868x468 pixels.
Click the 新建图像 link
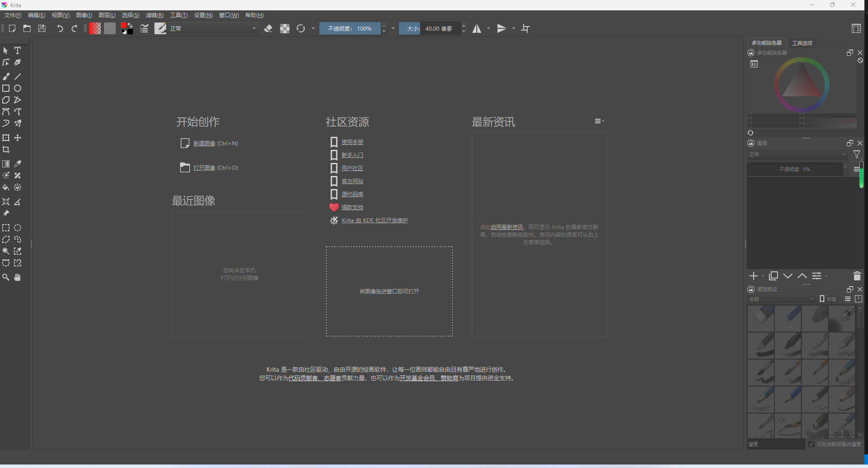coord(204,144)
